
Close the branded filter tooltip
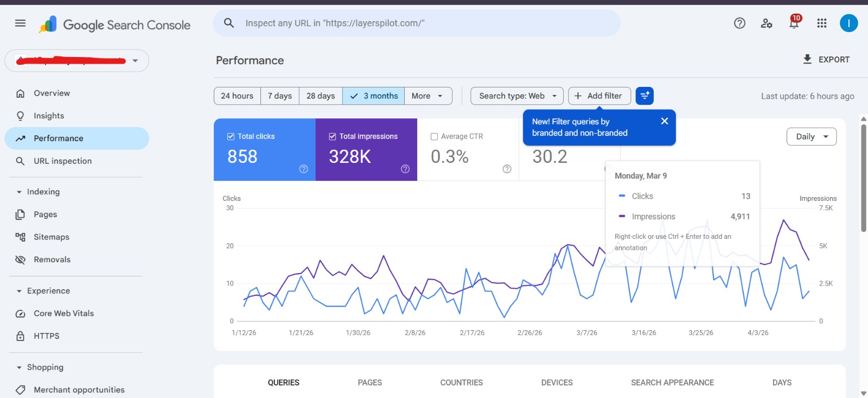pos(665,121)
